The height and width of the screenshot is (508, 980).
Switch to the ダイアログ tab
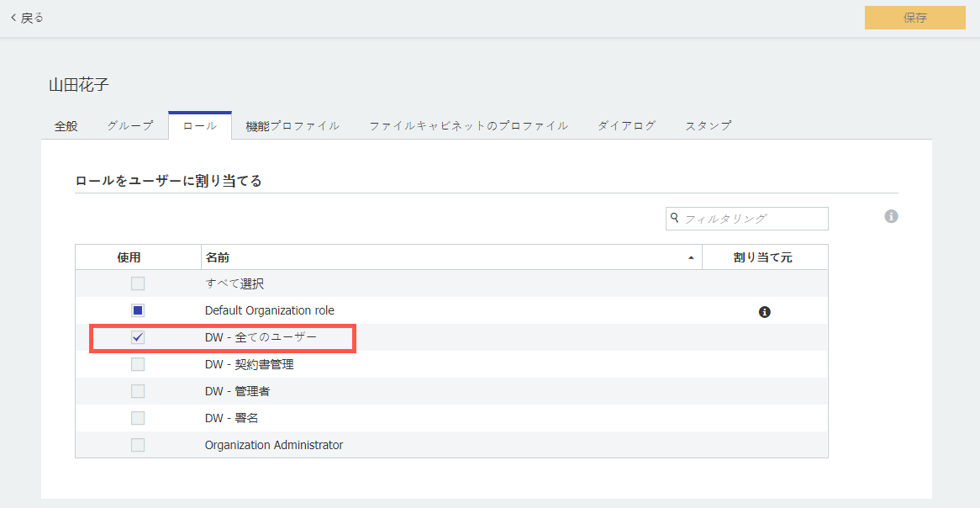click(626, 126)
